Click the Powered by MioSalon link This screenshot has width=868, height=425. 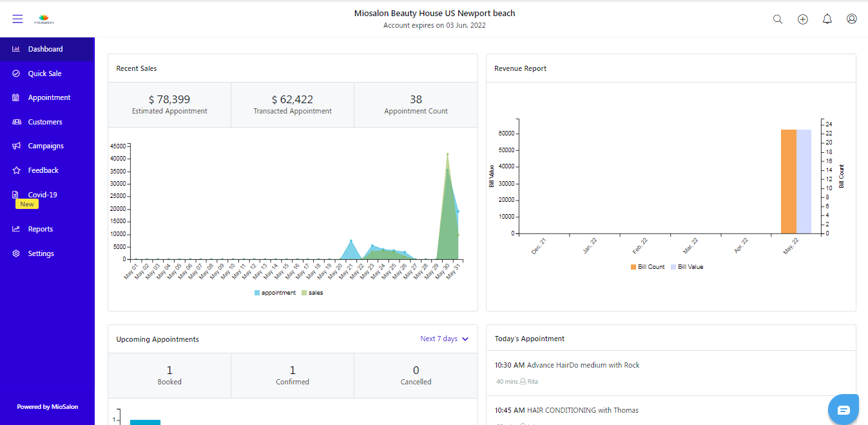[x=48, y=407]
